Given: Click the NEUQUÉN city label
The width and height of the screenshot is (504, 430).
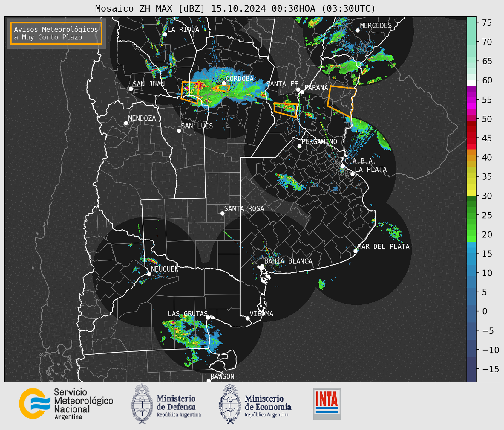Looking at the screenshot, I should point(165,269).
